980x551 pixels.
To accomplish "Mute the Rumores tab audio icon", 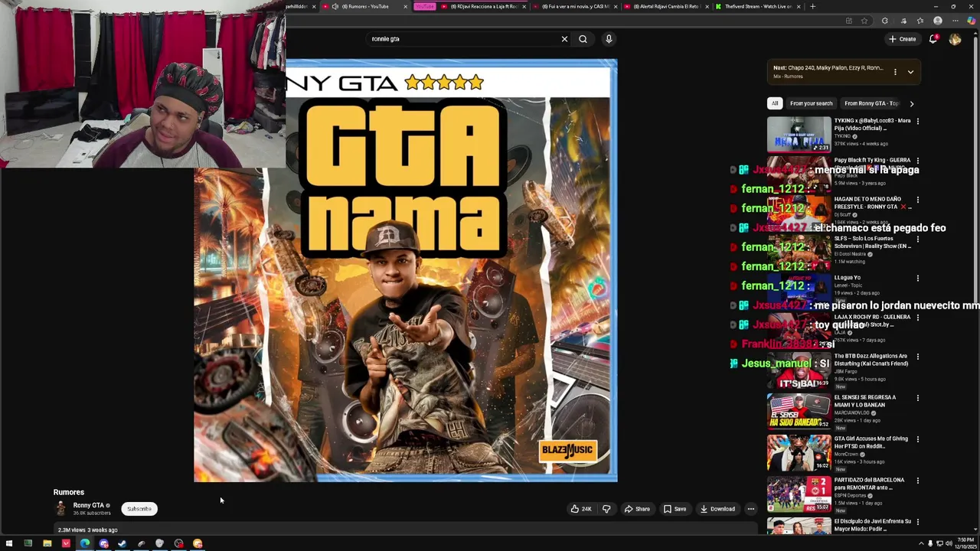I will (x=335, y=6).
